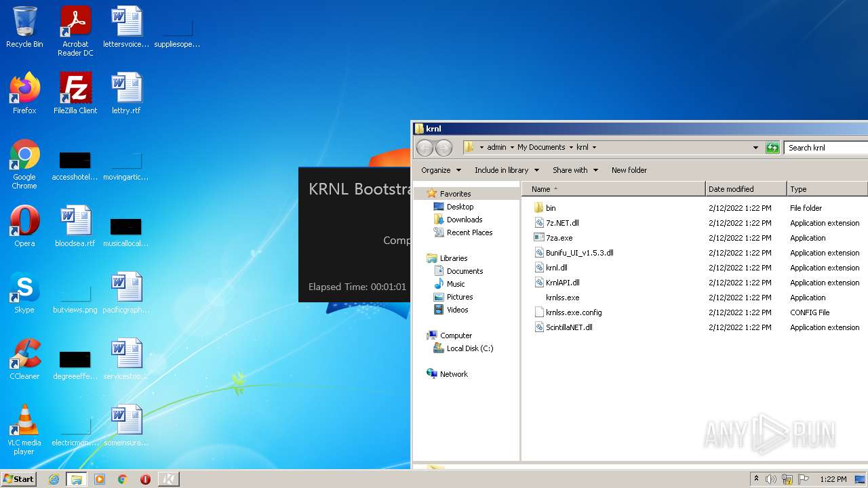
Task: Select Local Disk (C:) in tree
Action: coord(469,348)
